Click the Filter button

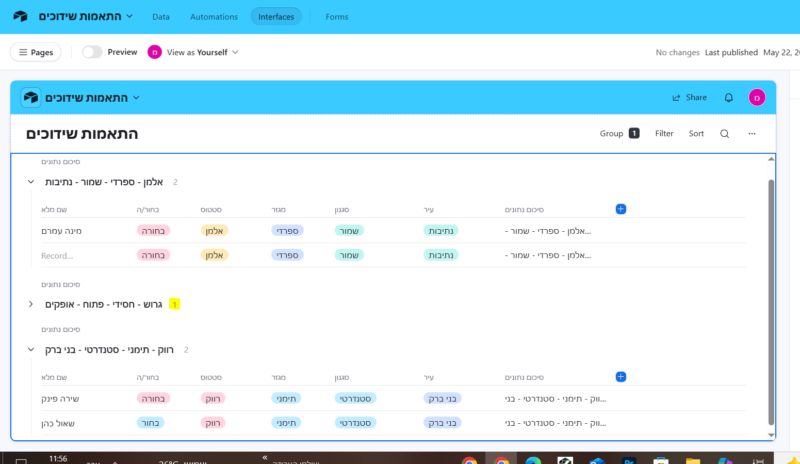click(664, 133)
